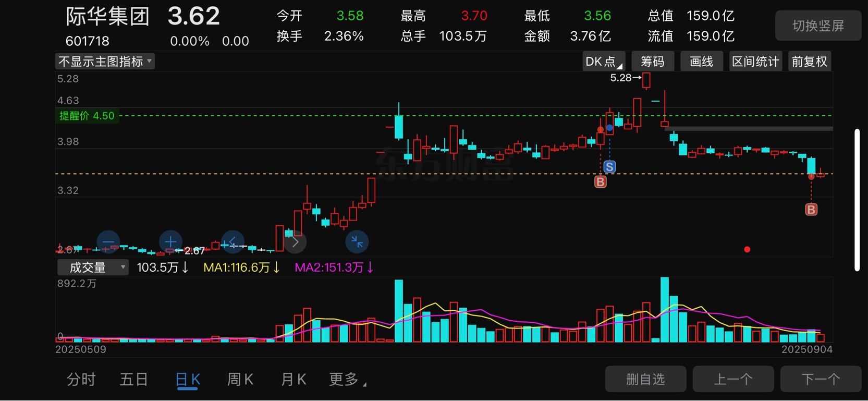Click 删自选 to remove from watchlist
This screenshot has width=868, height=401.
pos(645,379)
